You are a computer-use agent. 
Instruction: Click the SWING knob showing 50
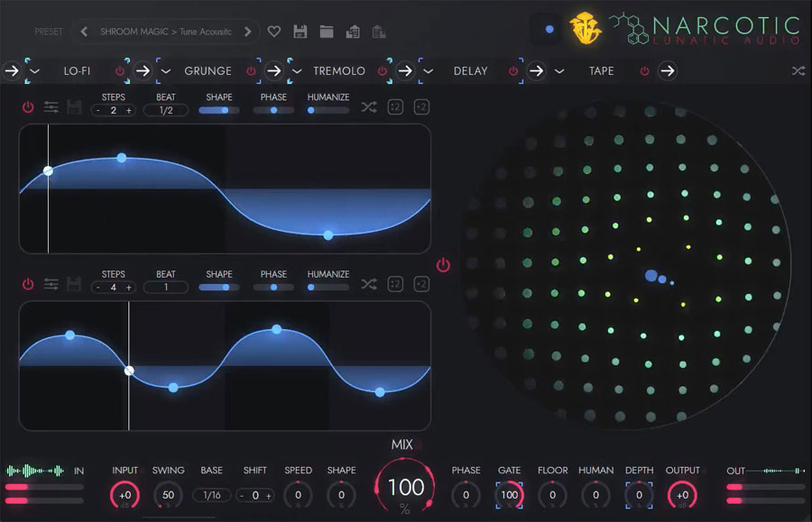point(169,495)
